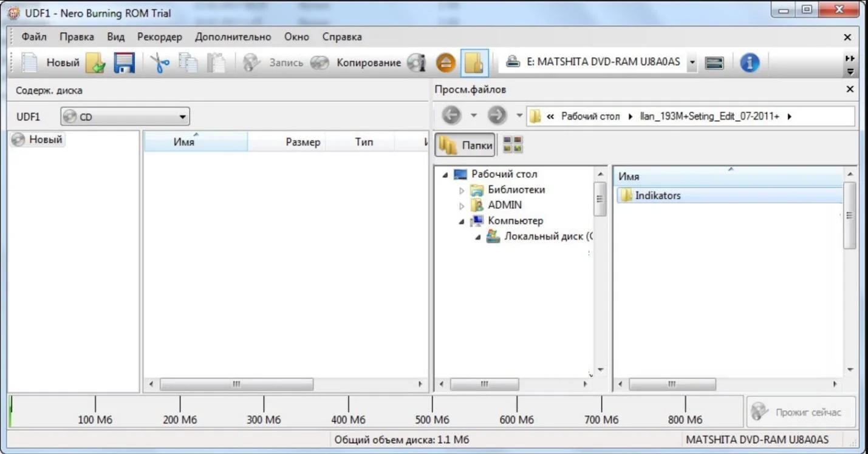Open the Файл menu
Screen dimensions: 868x454
[x=34, y=36]
